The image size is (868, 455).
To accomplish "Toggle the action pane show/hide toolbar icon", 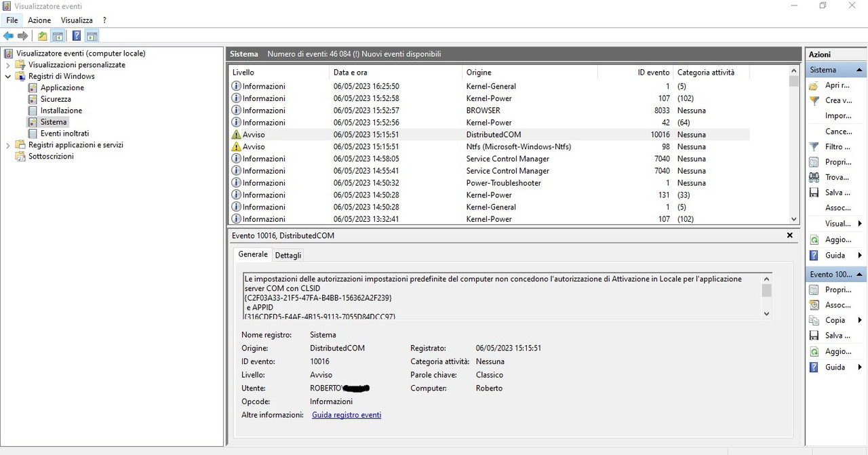I will (92, 36).
